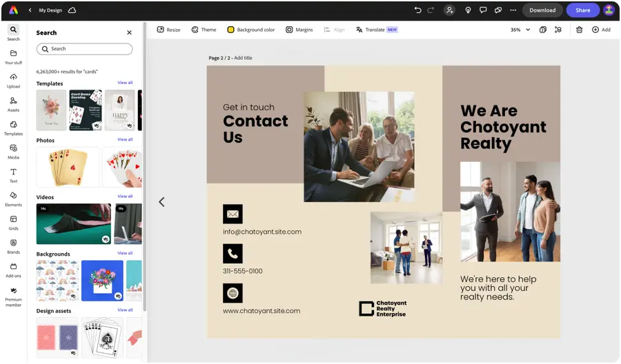This screenshot has width=621, height=364.
Task: Focus the Search input field
Action: tap(84, 49)
